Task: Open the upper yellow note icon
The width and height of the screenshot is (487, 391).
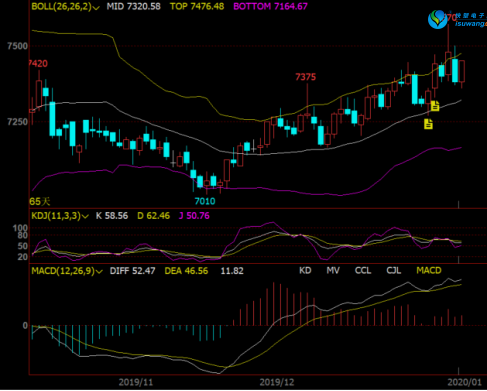Action: pos(435,106)
